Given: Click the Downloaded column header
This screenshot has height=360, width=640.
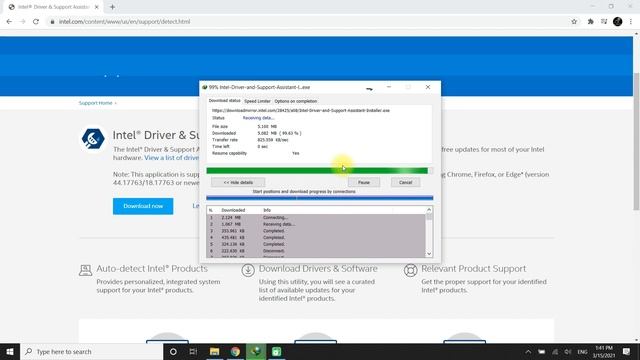Looking at the screenshot, I should (x=233, y=210).
